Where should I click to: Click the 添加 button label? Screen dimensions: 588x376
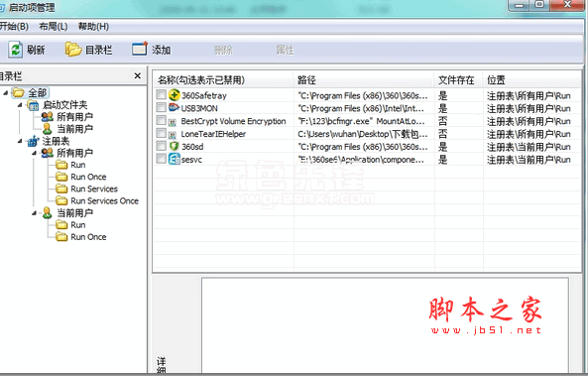pos(162,50)
